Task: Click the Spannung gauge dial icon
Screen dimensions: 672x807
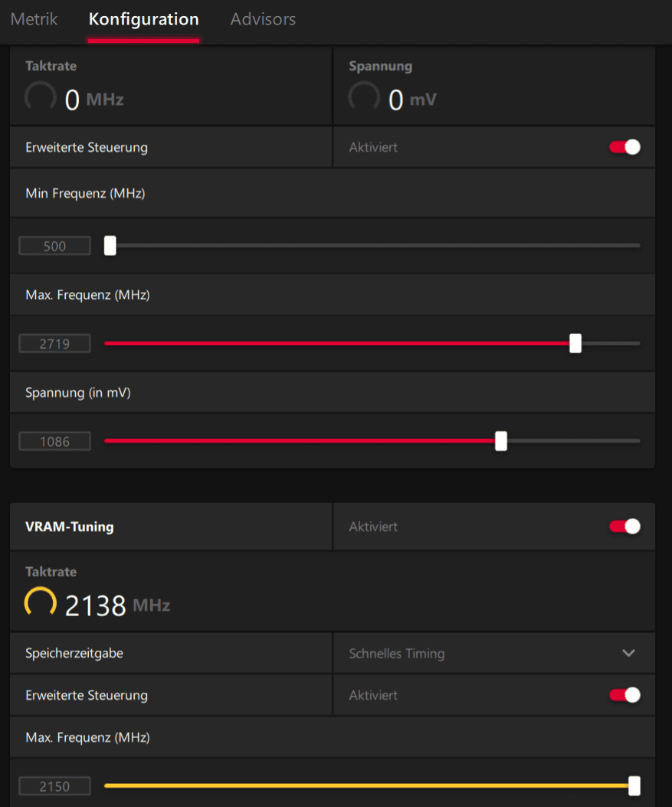Action: tap(364, 97)
